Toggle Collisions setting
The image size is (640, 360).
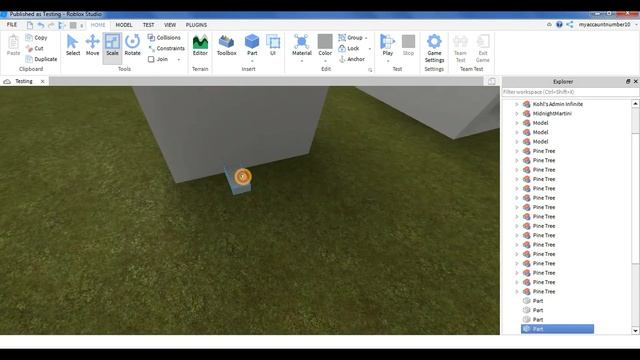pyautogui.click(x=164, y=38)
